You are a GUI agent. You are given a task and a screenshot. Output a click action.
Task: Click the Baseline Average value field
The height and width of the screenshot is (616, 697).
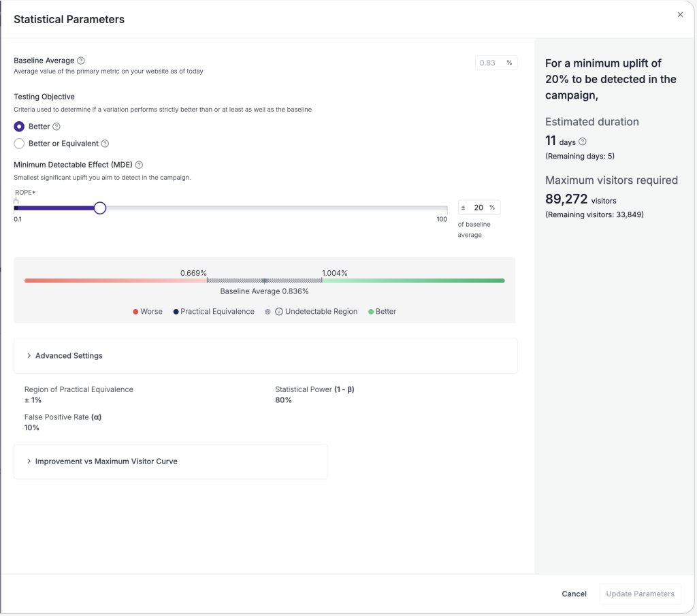[x=496, y=63]
